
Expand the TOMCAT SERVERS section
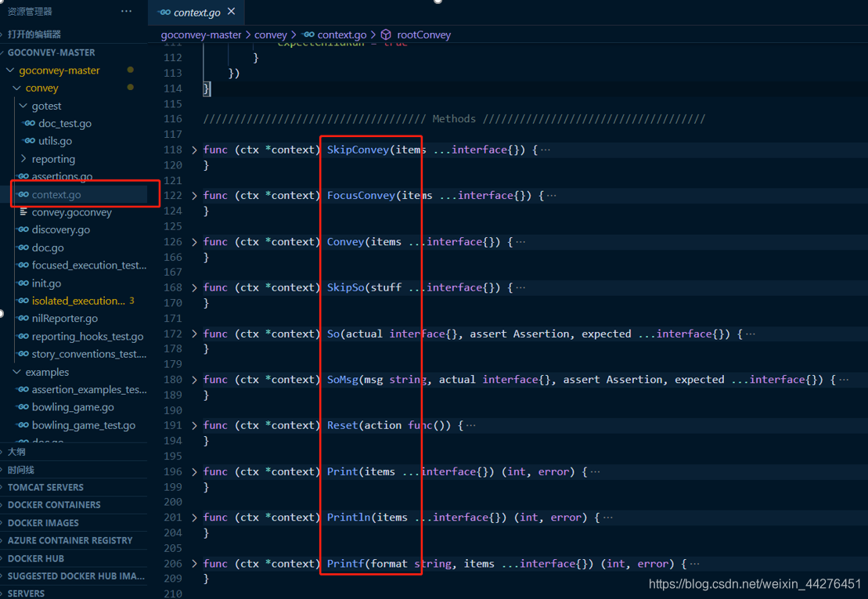click(x=45, y=487)
